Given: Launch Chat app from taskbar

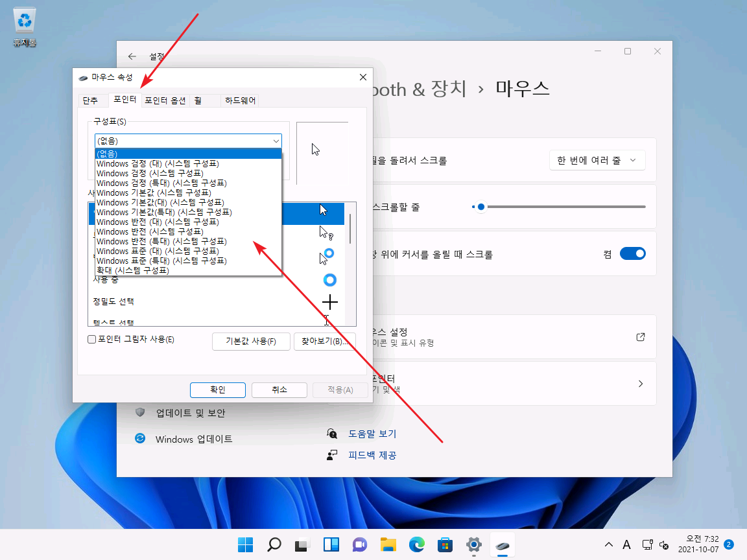Looking at the screenshot, I should (x=360, y=544).
